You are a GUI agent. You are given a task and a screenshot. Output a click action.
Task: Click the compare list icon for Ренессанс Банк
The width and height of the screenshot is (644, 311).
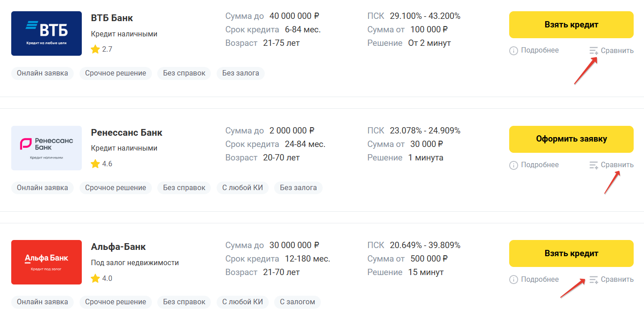[x=594, y=165]
